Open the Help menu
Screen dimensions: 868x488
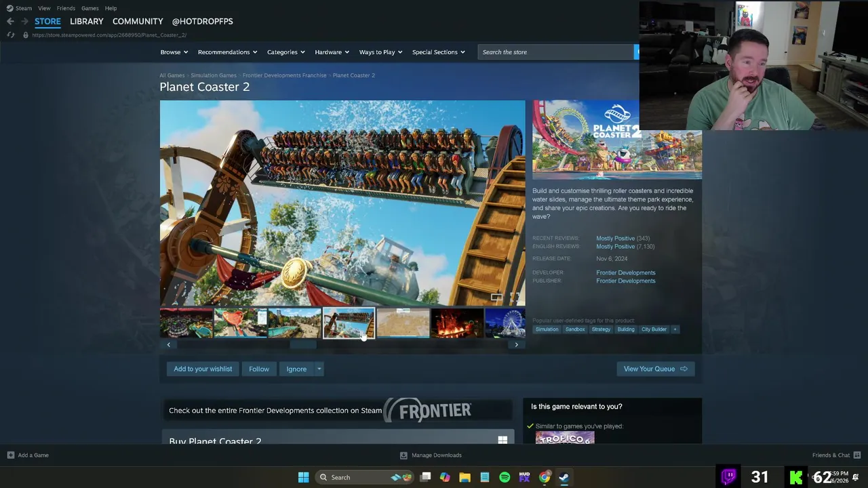[111, 8]
